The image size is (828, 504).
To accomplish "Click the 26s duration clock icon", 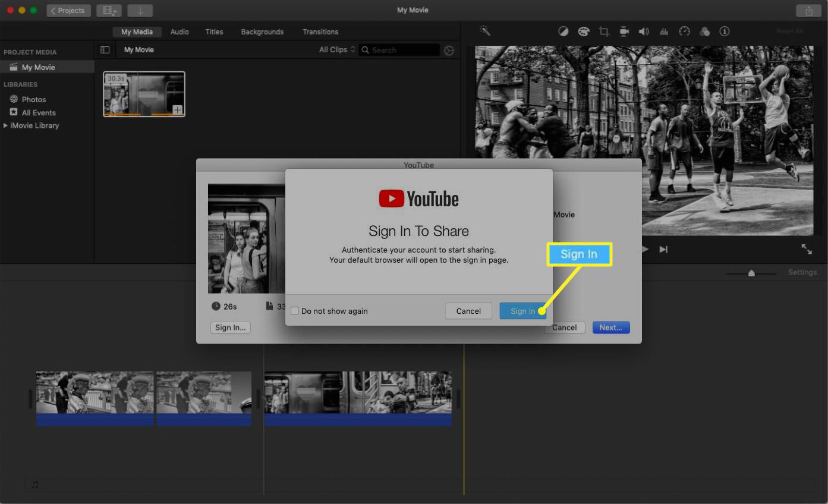I will click(x=216, y=306).
